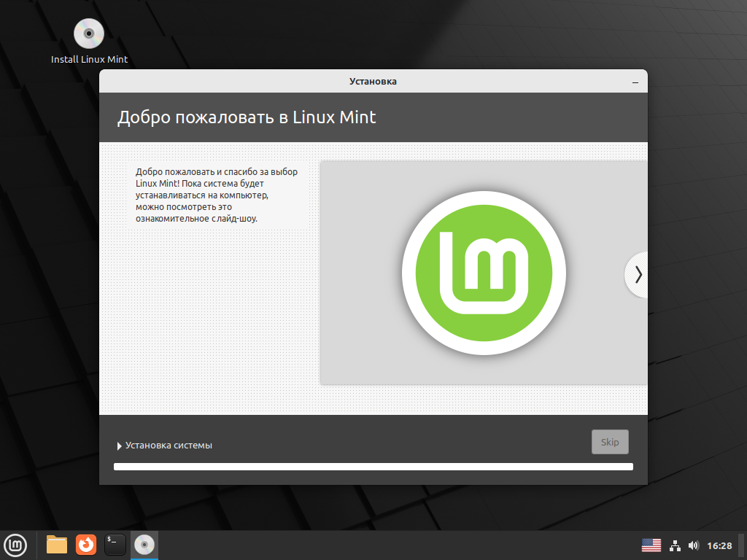
Task: Advance the slideshow with the right arrow
Action: click(638, 274)
